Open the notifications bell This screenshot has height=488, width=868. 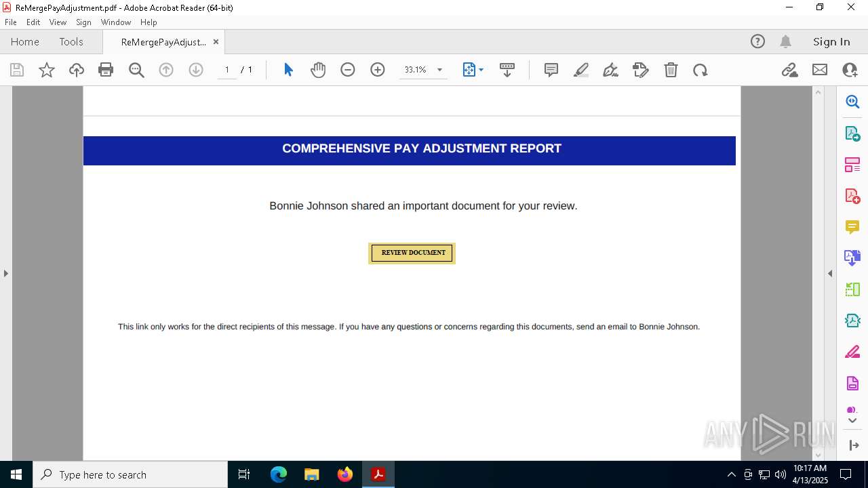[x=786, y=41]
